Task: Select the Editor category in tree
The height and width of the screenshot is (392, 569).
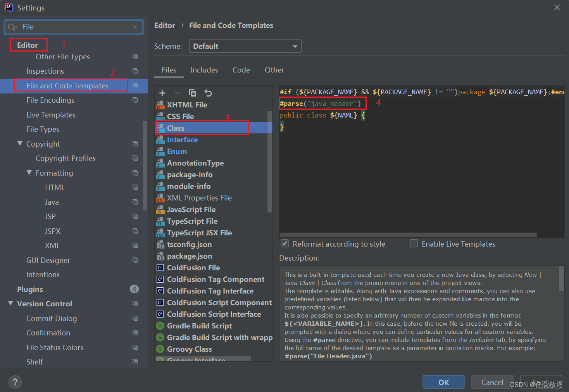Action: coord(28,45)
